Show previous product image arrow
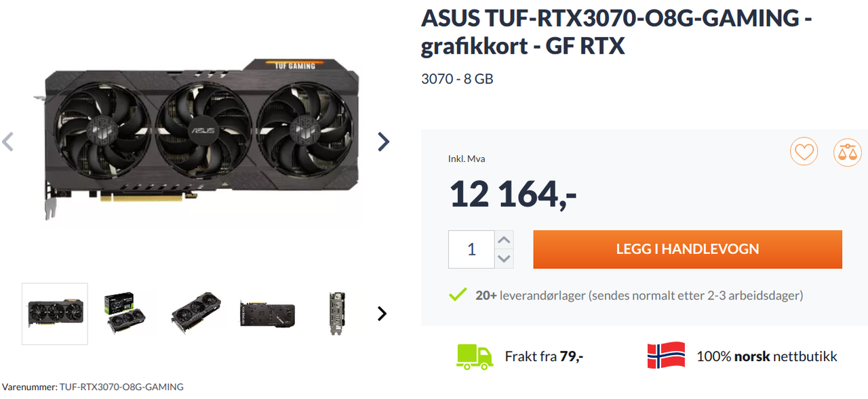Viewport: 868px width, 399px height. pyautogui.click(x=8, y=142)
